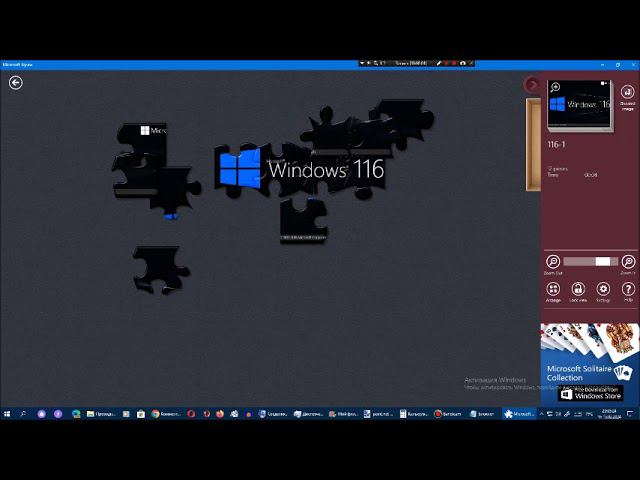
Task: Stop recording with the red button
Action: [x=454, y=63]
